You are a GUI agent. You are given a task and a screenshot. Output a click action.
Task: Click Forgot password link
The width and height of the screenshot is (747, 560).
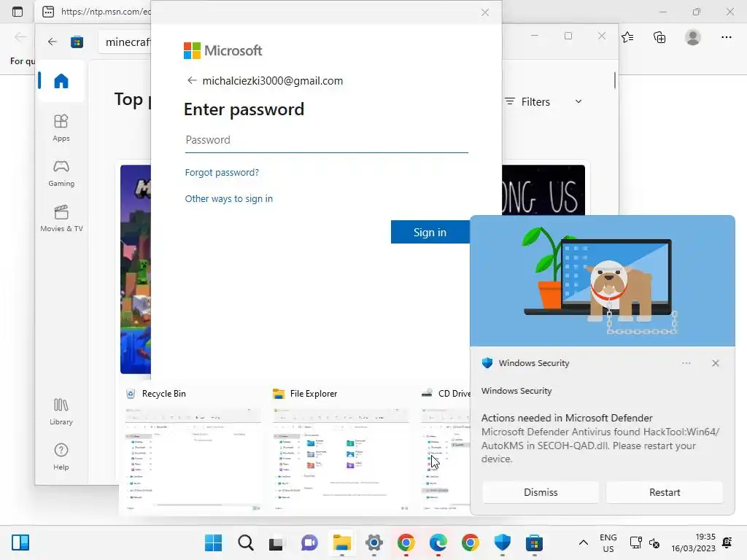(x=222, y=172)
